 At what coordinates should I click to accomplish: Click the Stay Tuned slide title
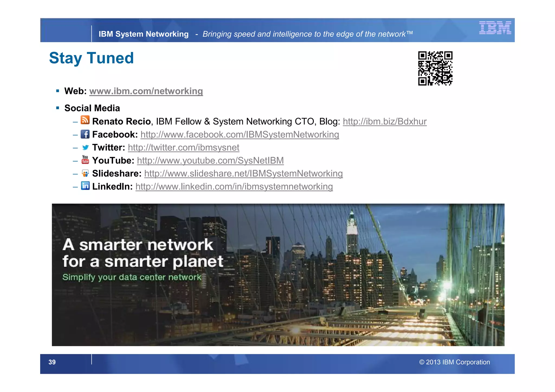[x=91, y=58]
